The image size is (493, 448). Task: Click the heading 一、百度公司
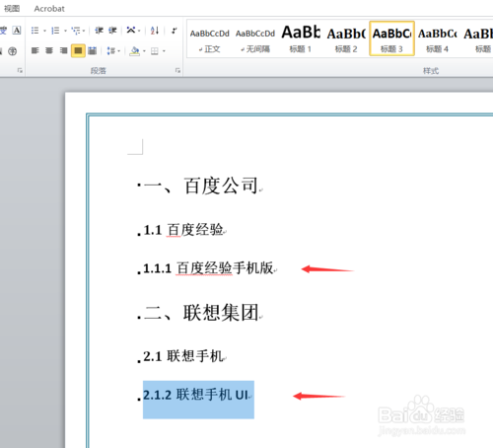201,186
